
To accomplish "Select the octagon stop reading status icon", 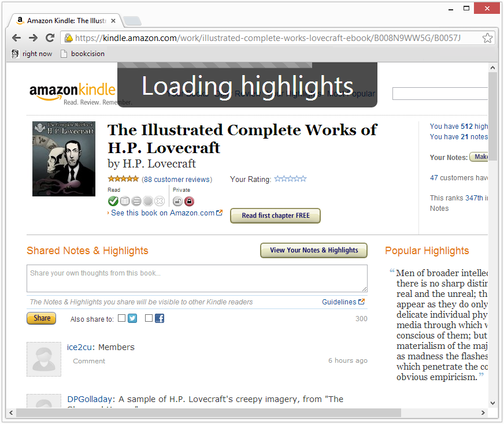I will click(148, 201).
